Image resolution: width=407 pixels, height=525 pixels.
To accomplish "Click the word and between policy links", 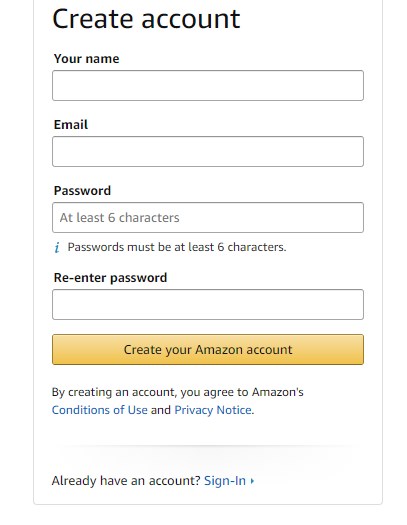I will point(161,410).
